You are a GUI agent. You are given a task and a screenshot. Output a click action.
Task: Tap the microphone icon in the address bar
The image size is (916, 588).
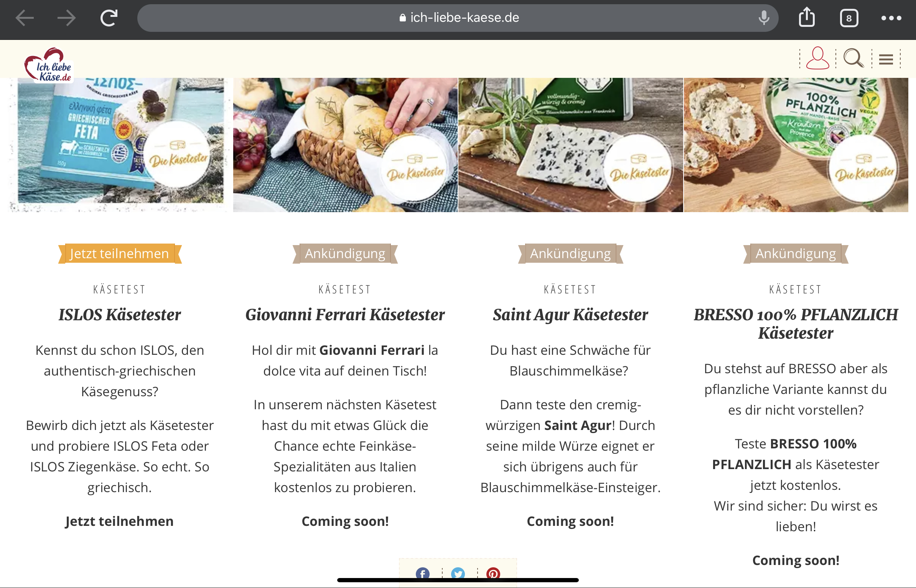pos(764,18)
